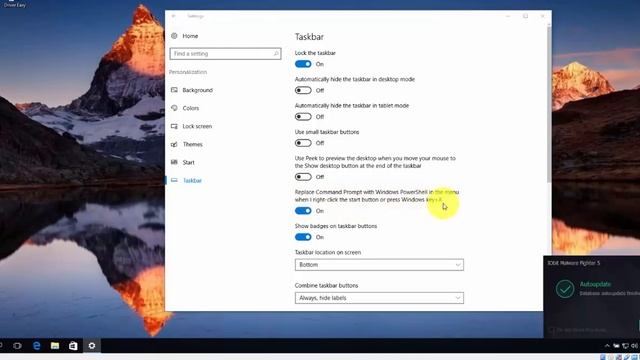Open the Start settings page

[x=188, y=162]
